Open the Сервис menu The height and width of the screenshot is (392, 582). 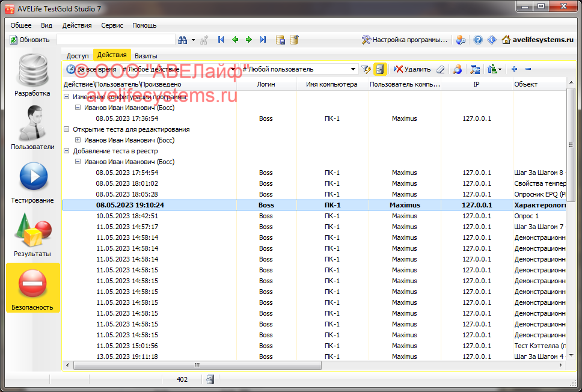click(x=112, y=25)
